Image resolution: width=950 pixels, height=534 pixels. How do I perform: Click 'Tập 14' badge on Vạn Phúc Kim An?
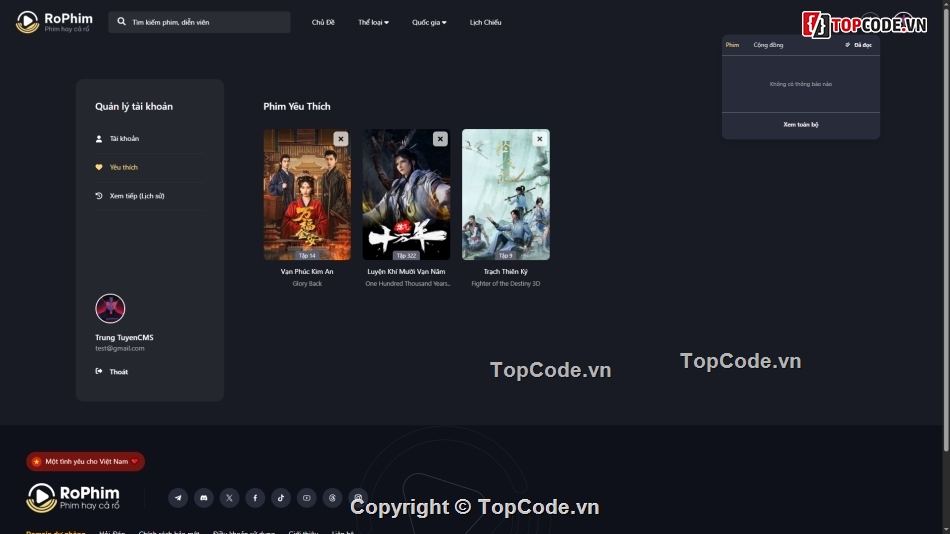[307, 256]
